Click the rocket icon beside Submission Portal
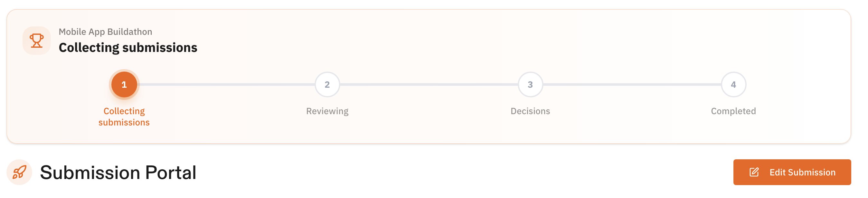 pyautogui.click(x=19, y=173)
